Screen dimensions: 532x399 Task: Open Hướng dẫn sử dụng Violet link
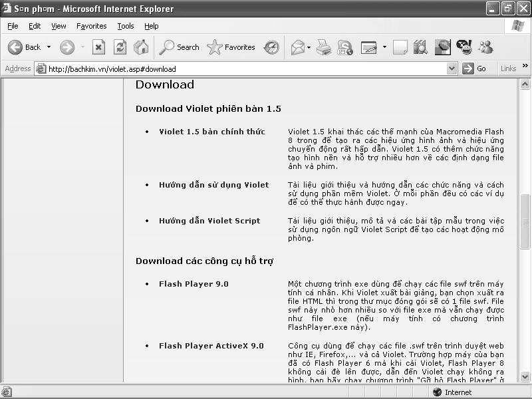click(213, 185)
